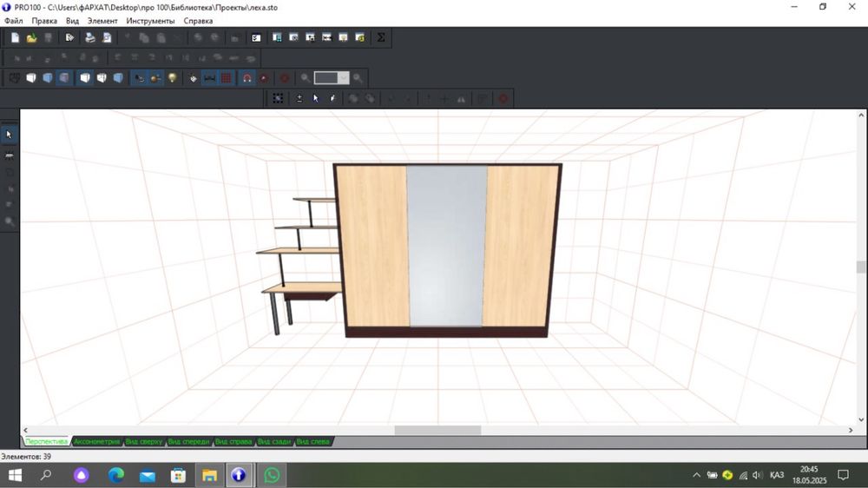Click the horizontal scrollbar thumb
Image resolution: width=868 pixels, height=488 pixels.
point(437,431)
